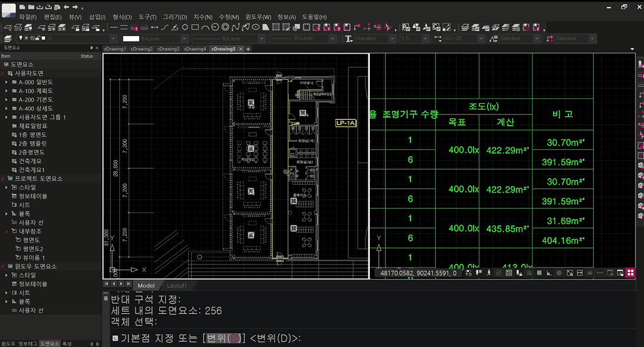644x347 pixels.
Task: Click the Text style T icon
Action: pyautogui.click(x=349, y=38)
